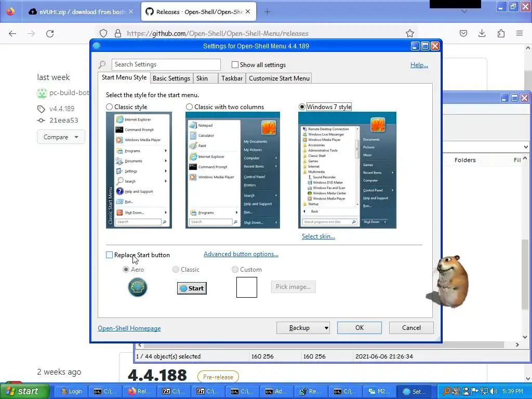This screenshot has height=399, width=532.
Task: Switch to Basic Settings tab
Action: [x=171, y=78]
